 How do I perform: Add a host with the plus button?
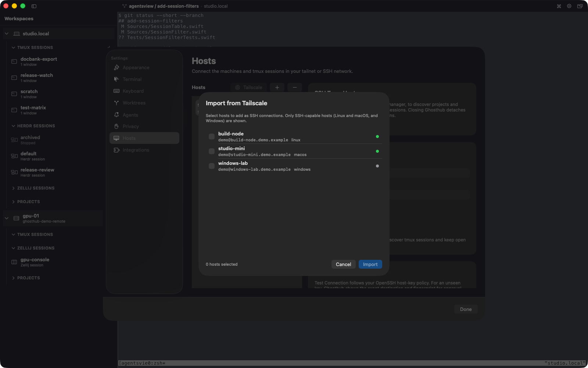point(277,87)
